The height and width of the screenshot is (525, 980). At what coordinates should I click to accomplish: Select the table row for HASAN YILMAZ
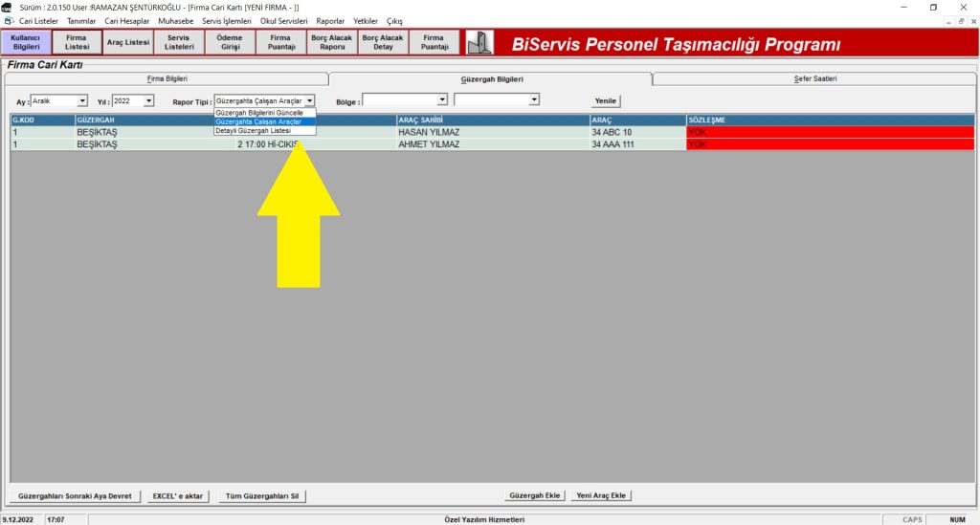[431, 132]
